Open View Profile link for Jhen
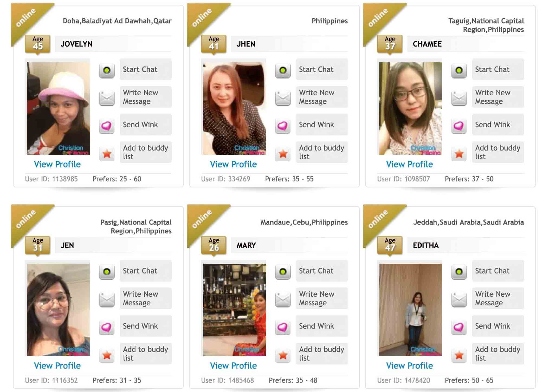549x392 pixels. 233,164
